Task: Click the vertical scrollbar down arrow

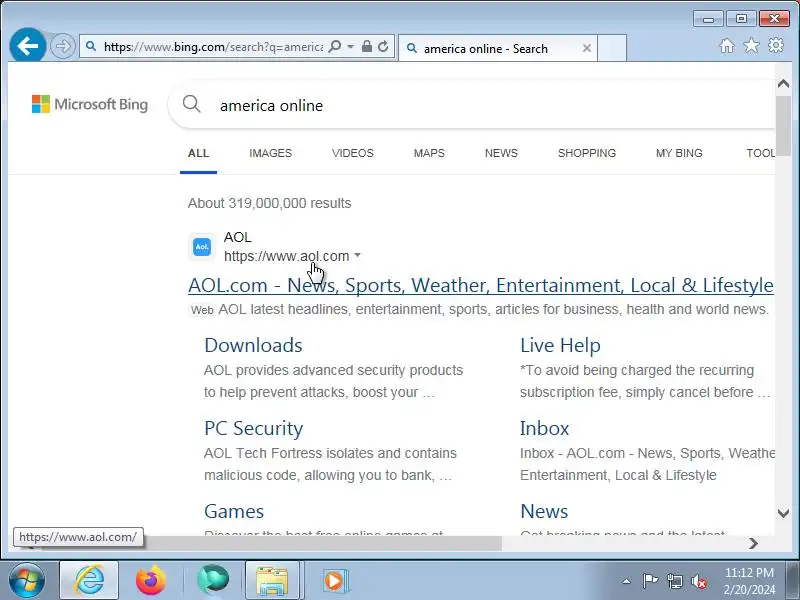Action: 783,513
